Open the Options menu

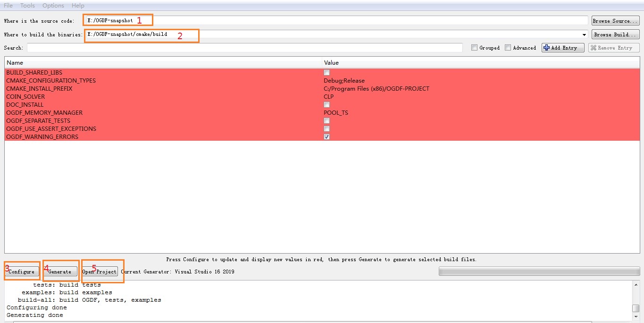[52, 5]
